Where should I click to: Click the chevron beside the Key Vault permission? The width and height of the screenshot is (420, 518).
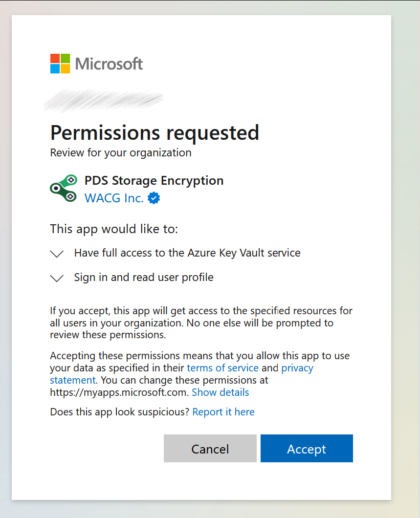(x=57, y=253)
